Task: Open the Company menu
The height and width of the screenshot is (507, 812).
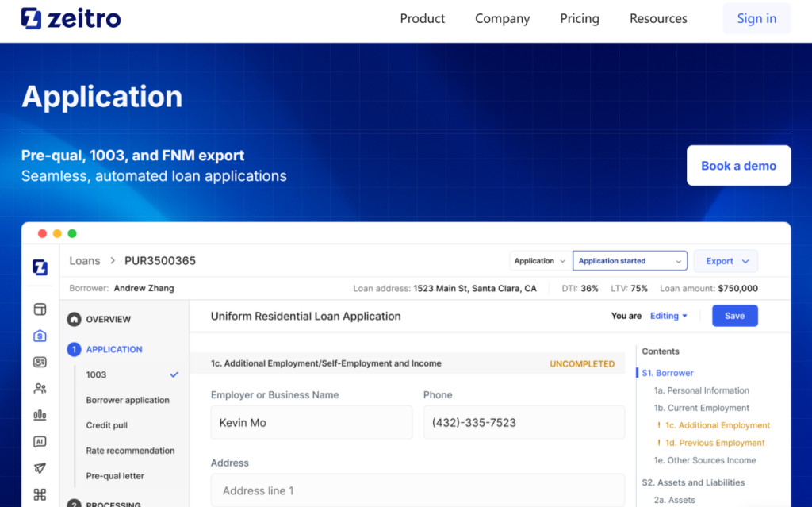Action: 502,19
